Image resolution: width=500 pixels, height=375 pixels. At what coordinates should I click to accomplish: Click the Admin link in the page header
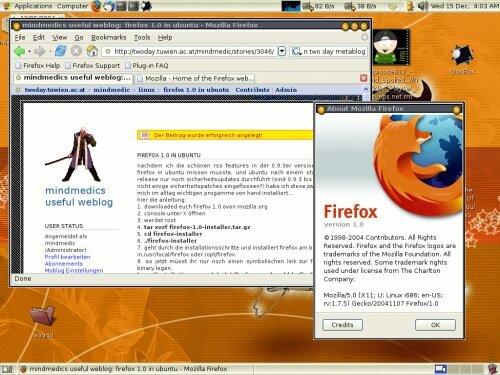[x=286, y=90]
